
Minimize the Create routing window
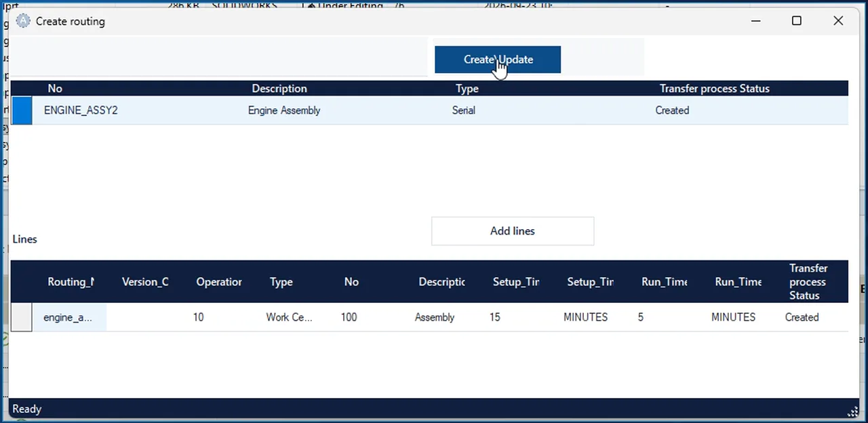[756, 21]
